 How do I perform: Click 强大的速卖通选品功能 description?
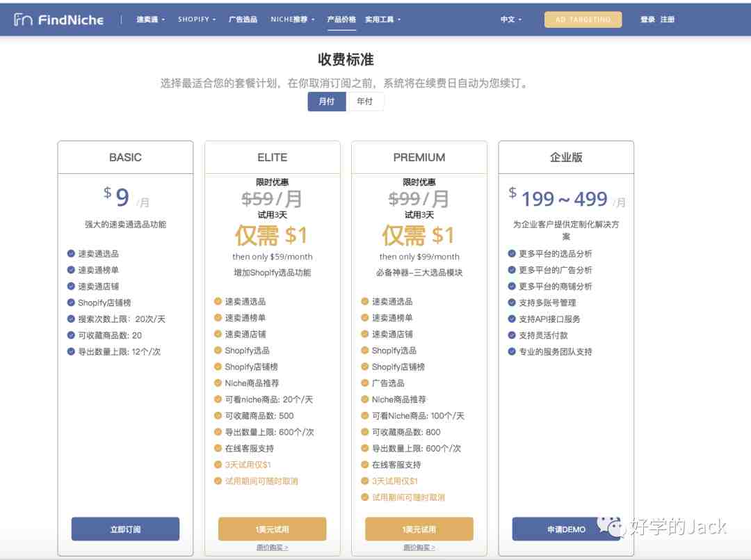pos(125,225)
